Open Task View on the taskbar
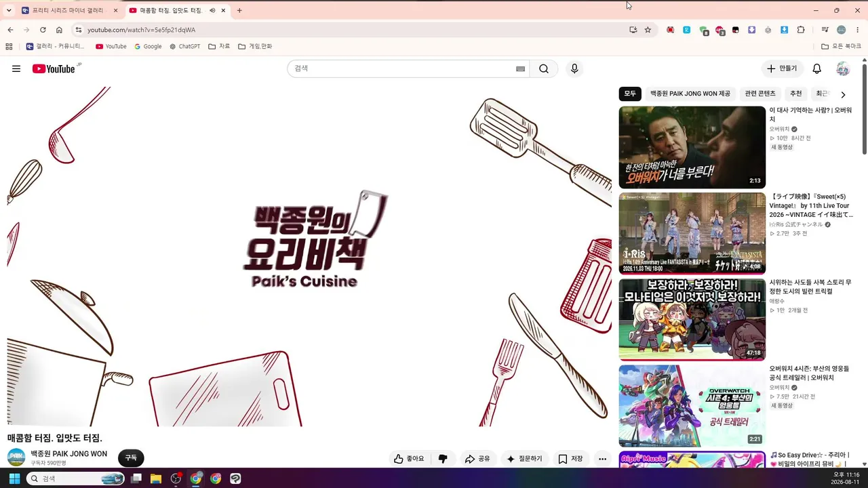 136,479
